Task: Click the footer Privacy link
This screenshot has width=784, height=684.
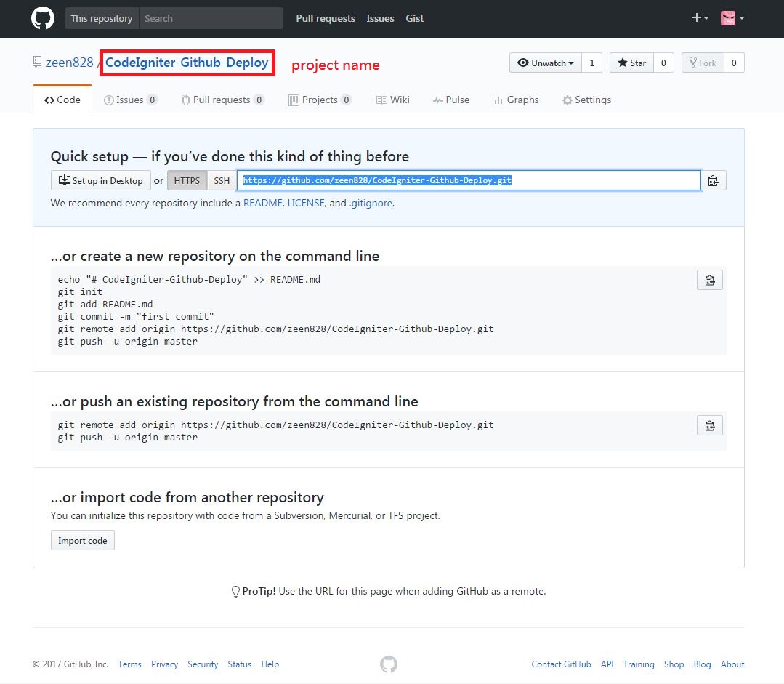Action: click(x=164, y=664)
